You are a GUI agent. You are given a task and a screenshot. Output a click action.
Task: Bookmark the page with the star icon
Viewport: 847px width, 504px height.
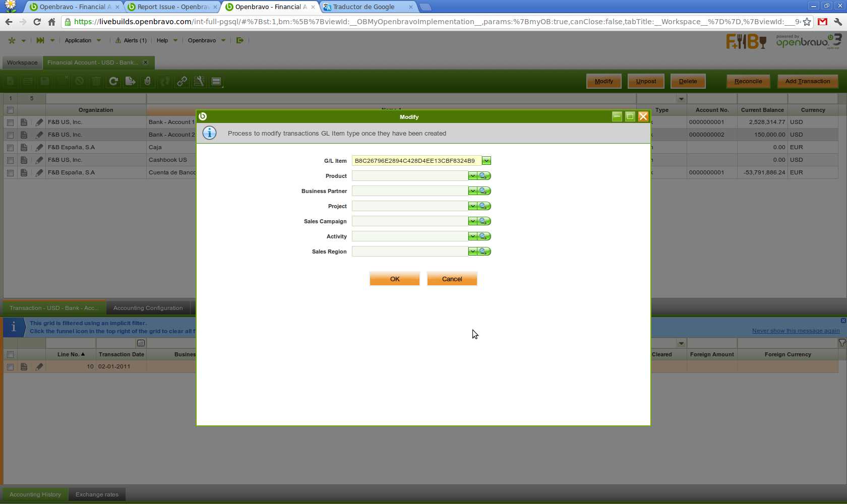coord(807,22)
